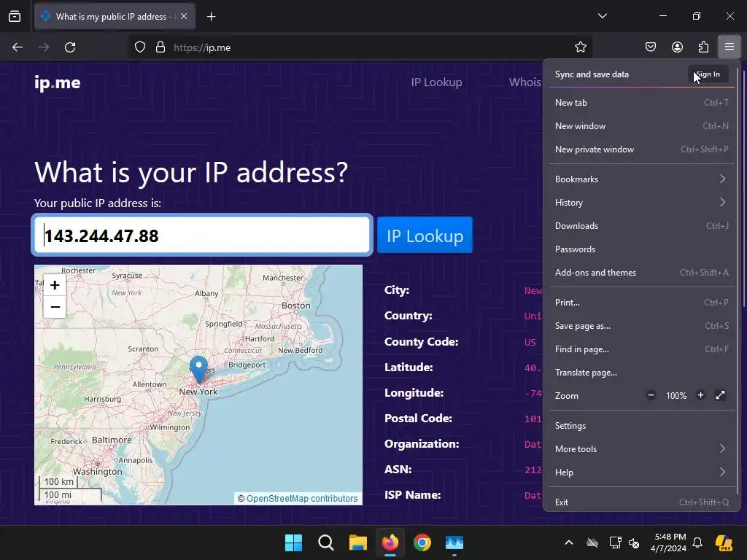The height and width of the screenshot is (560, 747).
Task: Open Add-ons and themes
Action: pyautogui.click(x=641, y=273)
